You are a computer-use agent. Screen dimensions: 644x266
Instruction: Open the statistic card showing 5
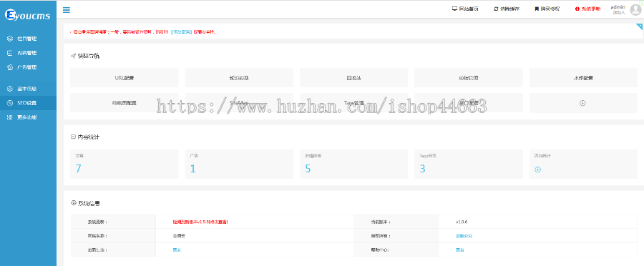[353, 164]
